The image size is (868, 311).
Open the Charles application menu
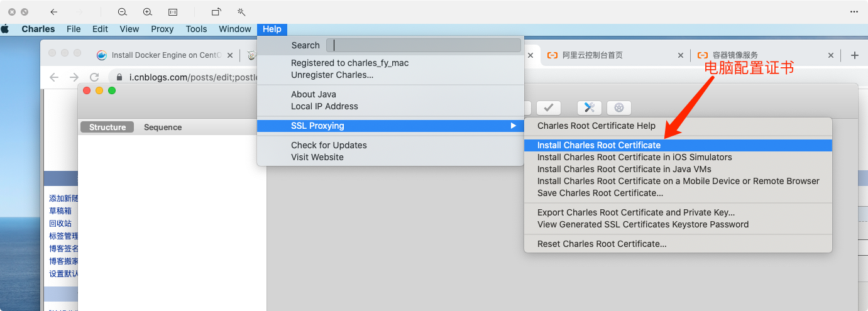(38, 29)
